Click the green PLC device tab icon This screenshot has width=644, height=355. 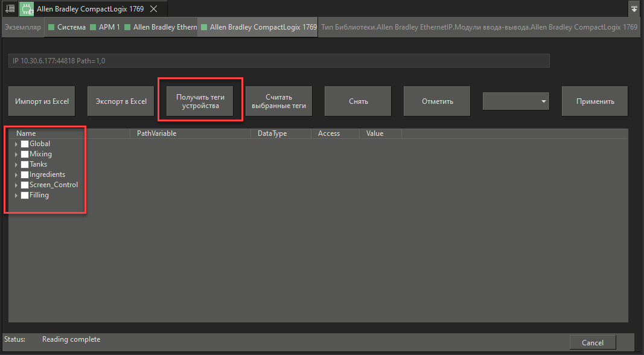tap(27, 9)
